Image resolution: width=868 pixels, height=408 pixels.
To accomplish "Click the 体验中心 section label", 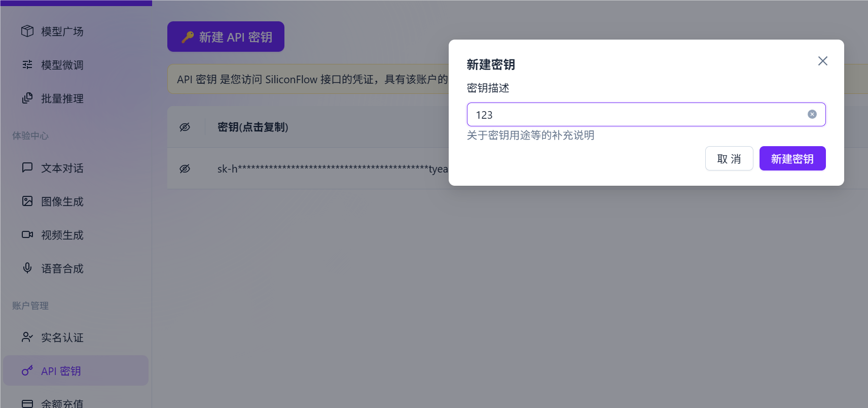I will [x=30, y=135].
